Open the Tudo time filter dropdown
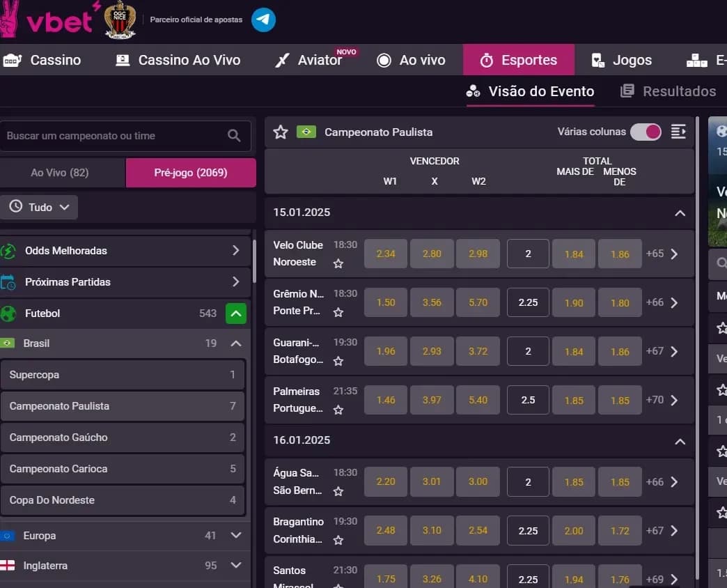727x588 pixels. pos(39,208)
